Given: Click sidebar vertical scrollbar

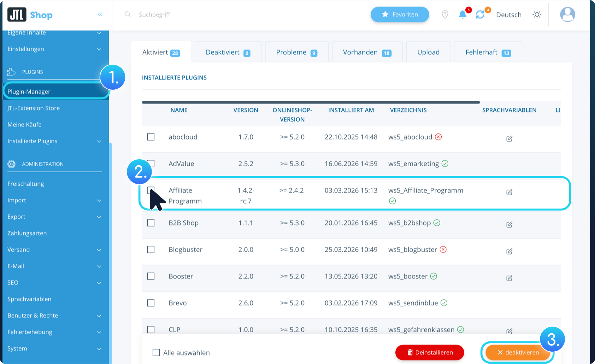Looking at the screenshot, I should (110, 253).
